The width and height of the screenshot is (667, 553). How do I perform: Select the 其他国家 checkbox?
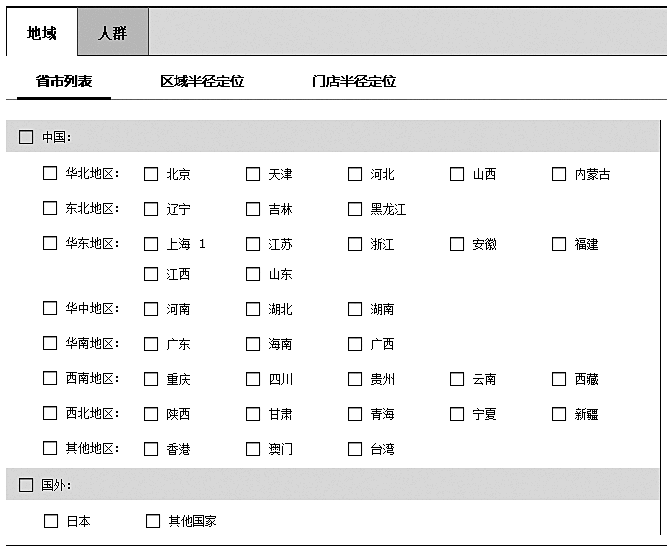pos(153,521)
